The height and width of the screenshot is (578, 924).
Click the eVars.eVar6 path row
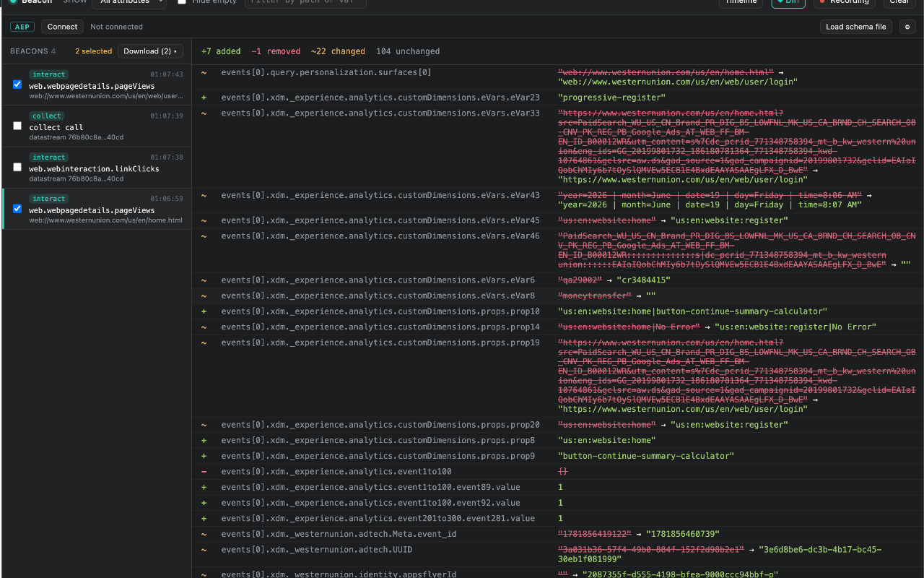click(x=378, y=280)
